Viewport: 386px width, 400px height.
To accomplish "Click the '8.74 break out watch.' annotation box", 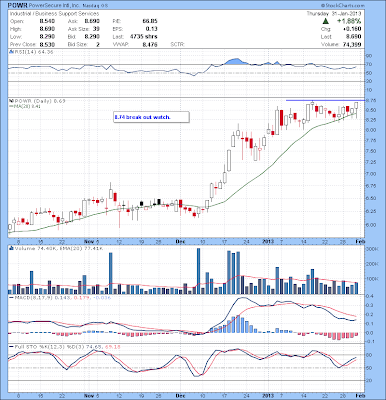I will 151,117.
